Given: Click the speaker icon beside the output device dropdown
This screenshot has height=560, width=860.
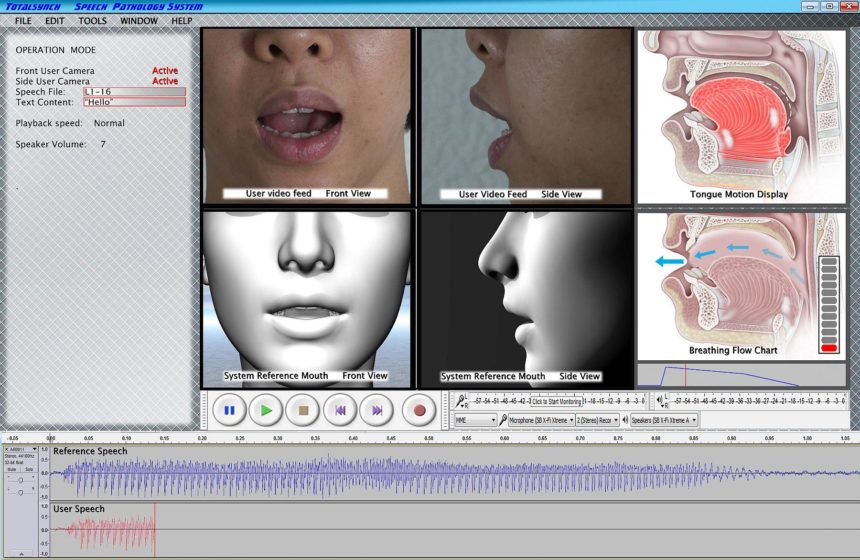Looking at the screenshot, I should [x=625, y=420].
